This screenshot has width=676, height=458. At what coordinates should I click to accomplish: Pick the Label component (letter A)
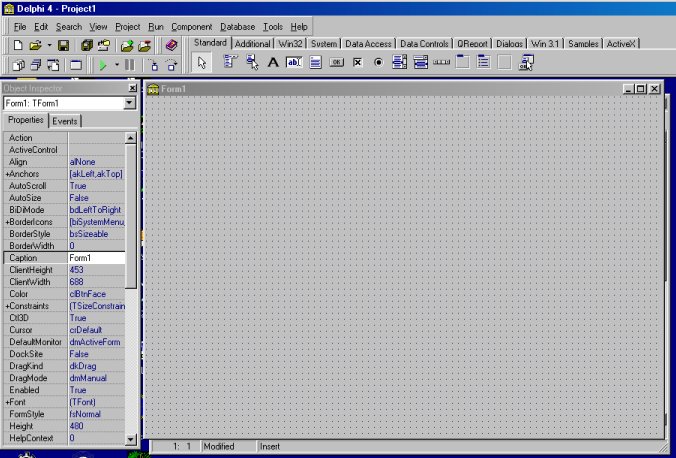[273, 63]
